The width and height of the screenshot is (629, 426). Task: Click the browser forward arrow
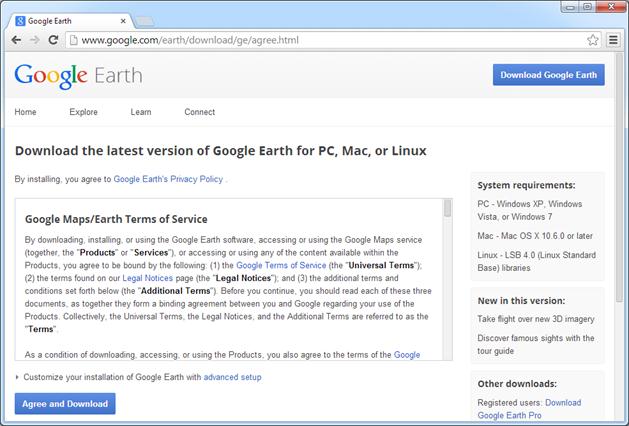pyautogui.click(x=35, y=40)
